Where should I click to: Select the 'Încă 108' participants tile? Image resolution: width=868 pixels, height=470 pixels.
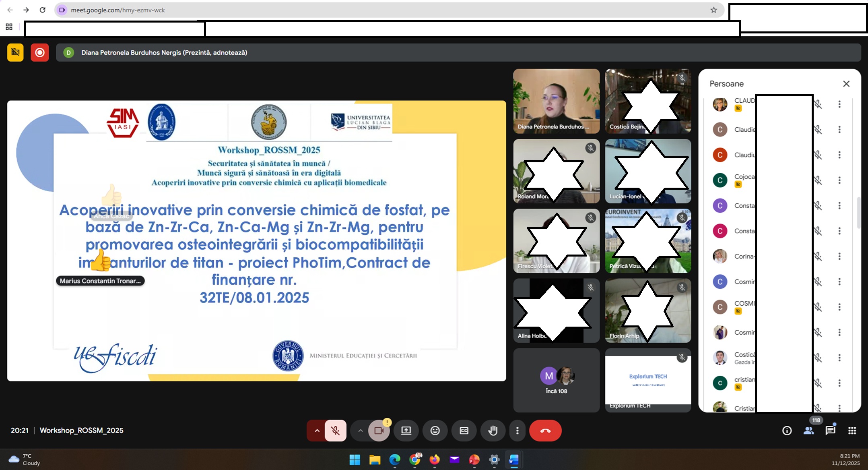pos(556,380)
